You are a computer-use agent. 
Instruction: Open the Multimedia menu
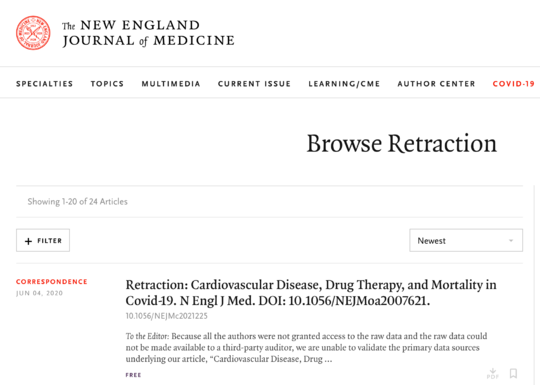[x=171, y=84]
